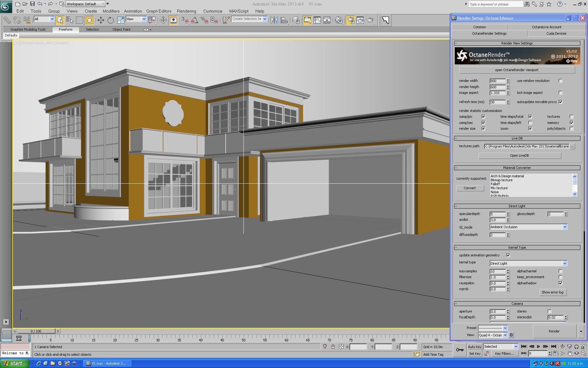
Task: Open the Rendering menu
Action: pos(186,11)
